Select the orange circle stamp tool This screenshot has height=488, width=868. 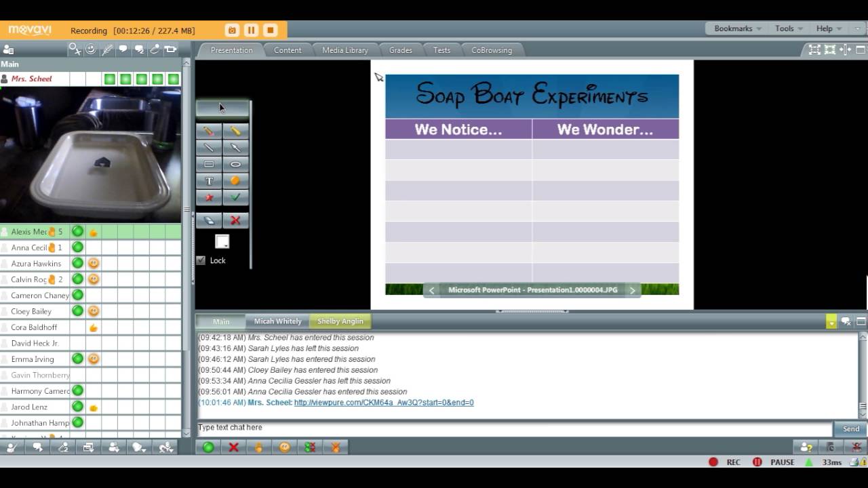[235, 181]
